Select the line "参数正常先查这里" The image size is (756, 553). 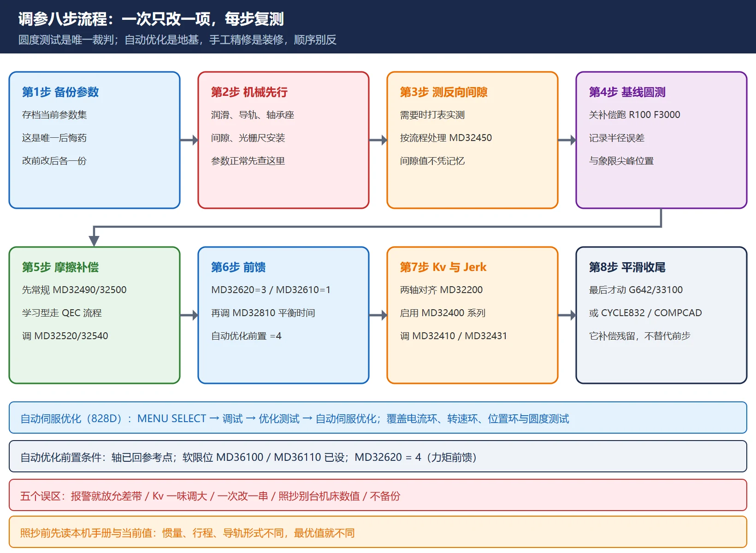pyautogui.click(x=248, y=161)
